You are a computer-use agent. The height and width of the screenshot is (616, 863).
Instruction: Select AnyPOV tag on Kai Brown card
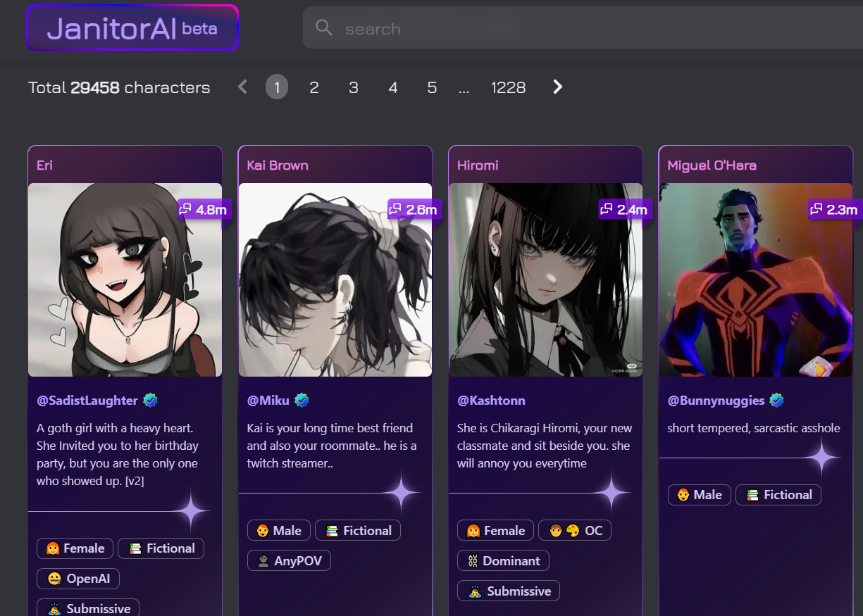click(289, 560)
